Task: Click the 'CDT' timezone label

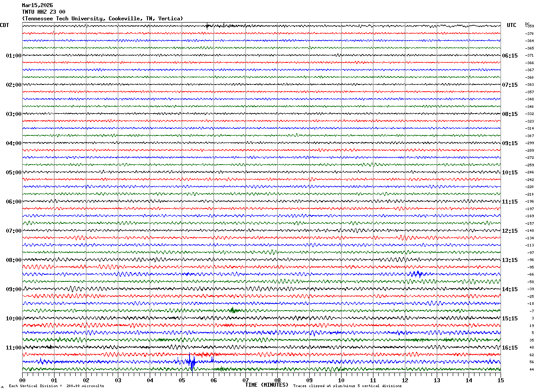Action: pos(4,25)
